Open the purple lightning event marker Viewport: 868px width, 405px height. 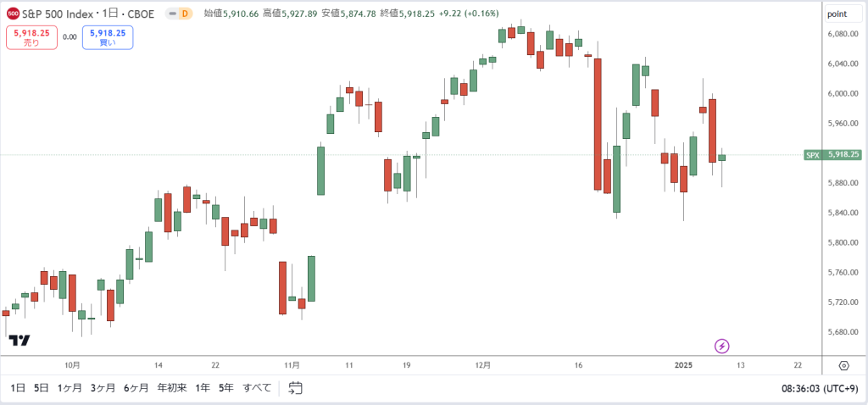(722, 347)
